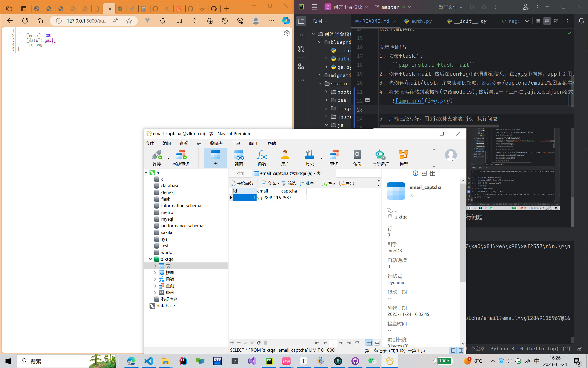
Task: Click PyCharm hamburger main menu
Action: 314,7
